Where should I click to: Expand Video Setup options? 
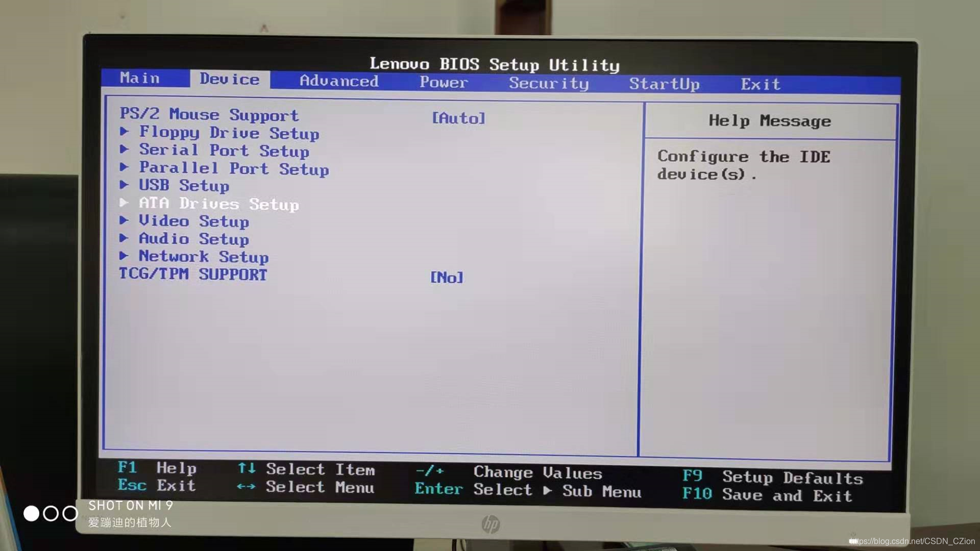point(194,221)
